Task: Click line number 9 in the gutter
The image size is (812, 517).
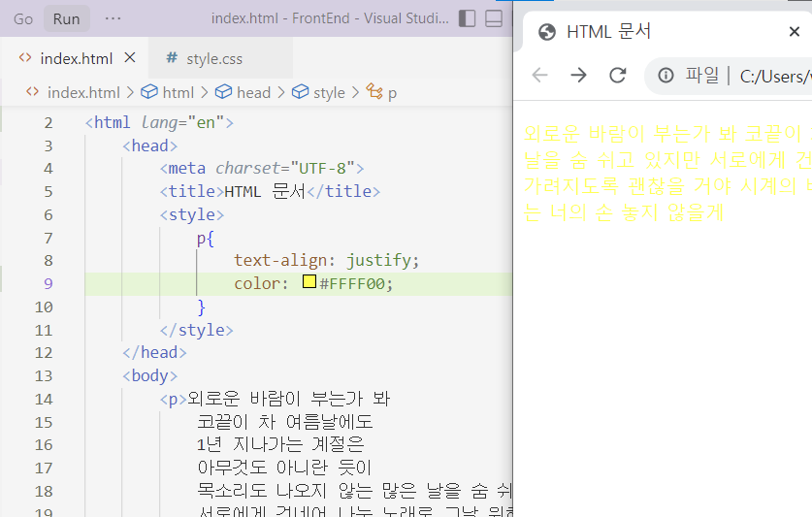Action: coord(49,284)
